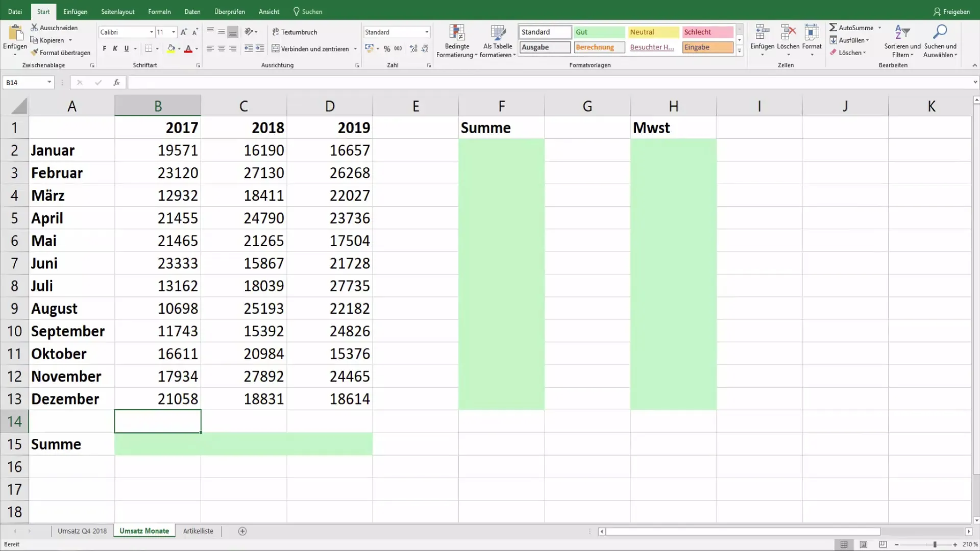Open the Datei tab
The width and height of the screenshot is (980, 551).
tap(15, 11)
